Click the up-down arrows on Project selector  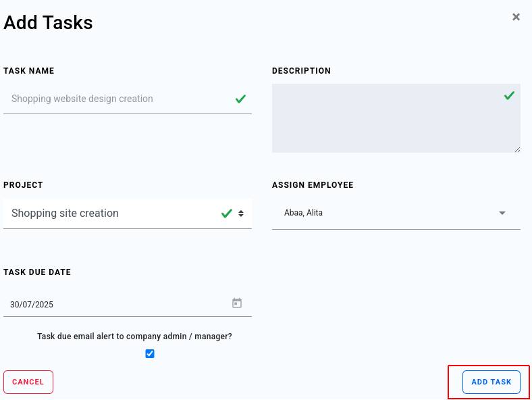coord(241,214)
